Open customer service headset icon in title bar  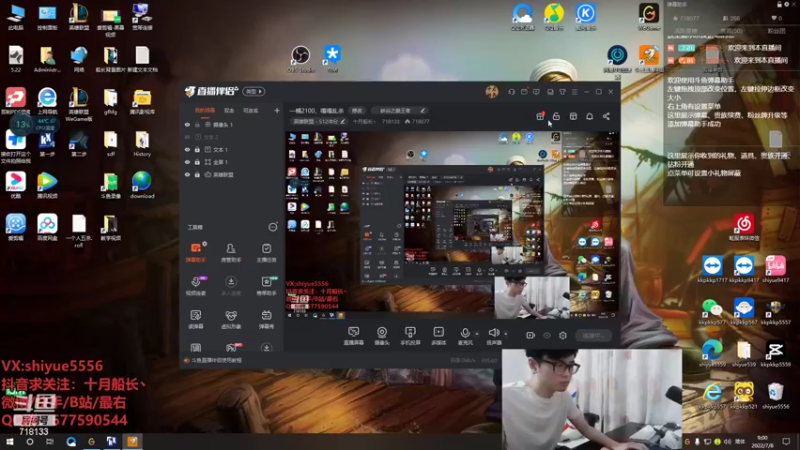(511, 92)
